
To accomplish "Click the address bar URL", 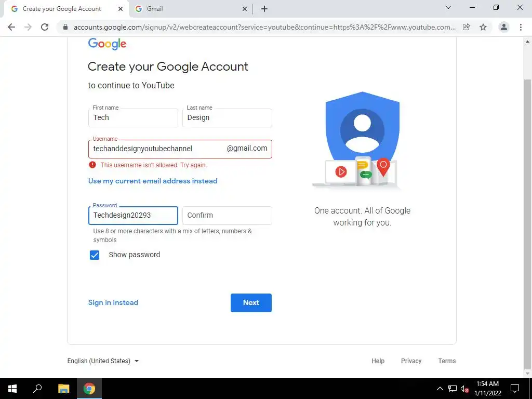I will pyautogui.click(x=264, y=27).
